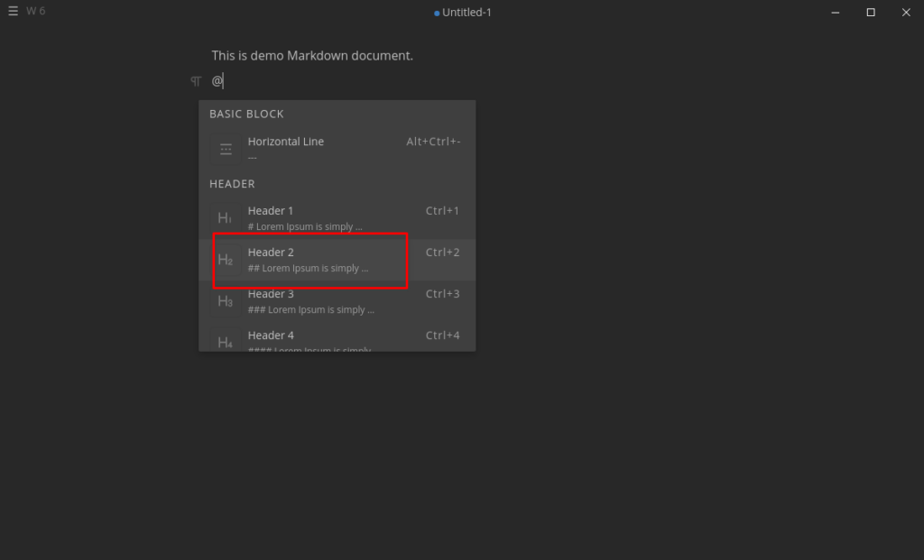This screenshot has width=924, height=560.
Task: Click the word count indicator W 6
Action: (x=34, y=10)
